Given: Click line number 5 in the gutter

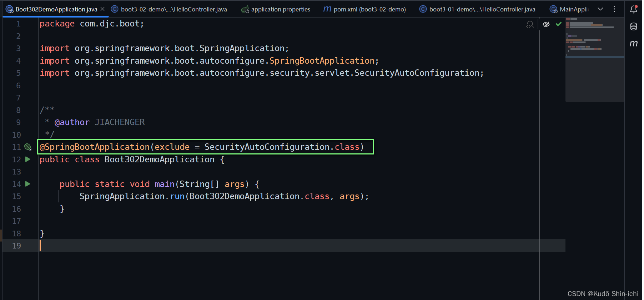Looking at the screenshot, I should (18, 73).
